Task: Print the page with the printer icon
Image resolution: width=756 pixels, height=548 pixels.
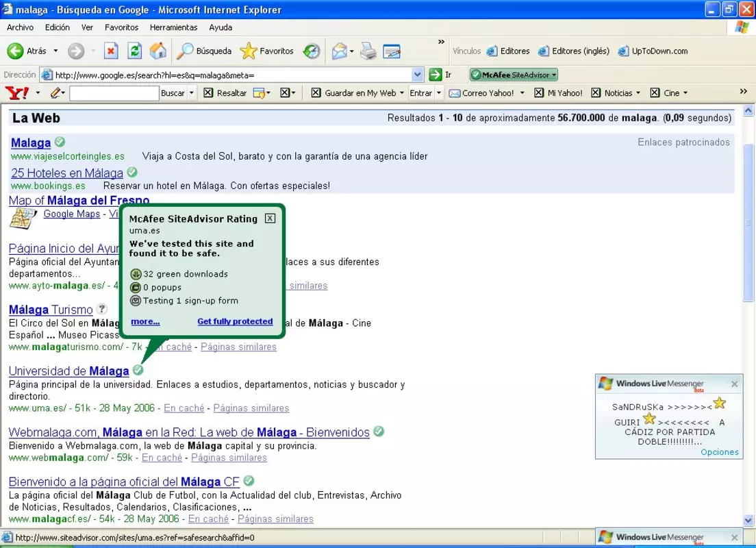Action: pos(368,51)
